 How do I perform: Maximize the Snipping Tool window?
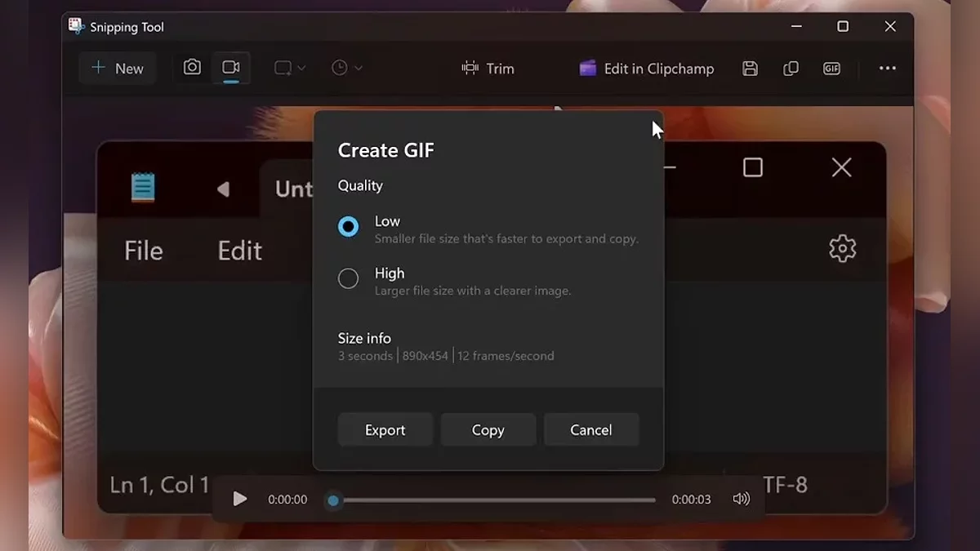coord(843,27)
